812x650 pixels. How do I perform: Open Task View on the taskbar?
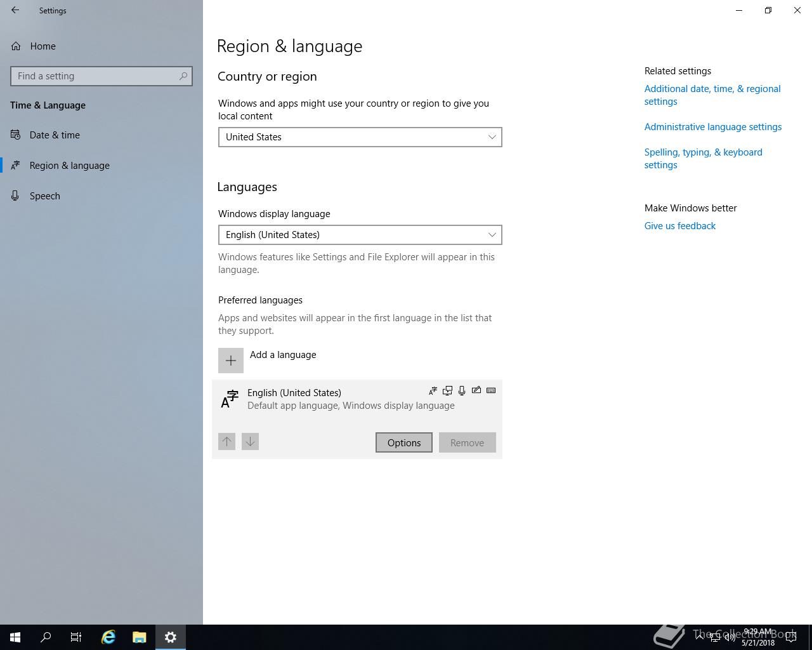pyautogui.click(x=76, y=637)
